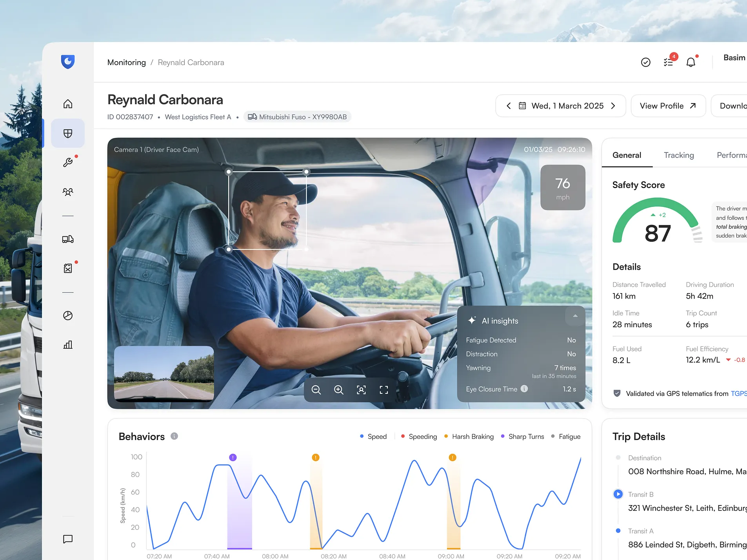Select the Destination stop radio marker
Image resolution: width=747 pixels, height=560 pixels.
click(618, 458)
